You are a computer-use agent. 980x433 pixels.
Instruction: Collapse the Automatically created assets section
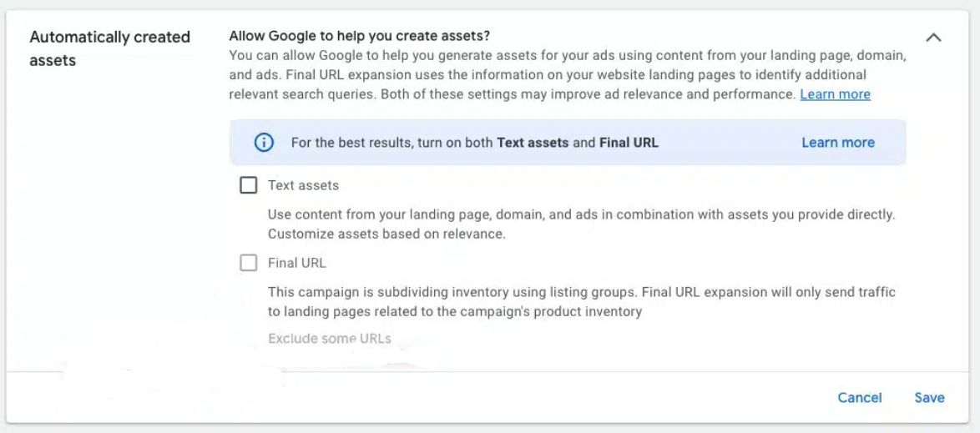click(x=934, y=38)
